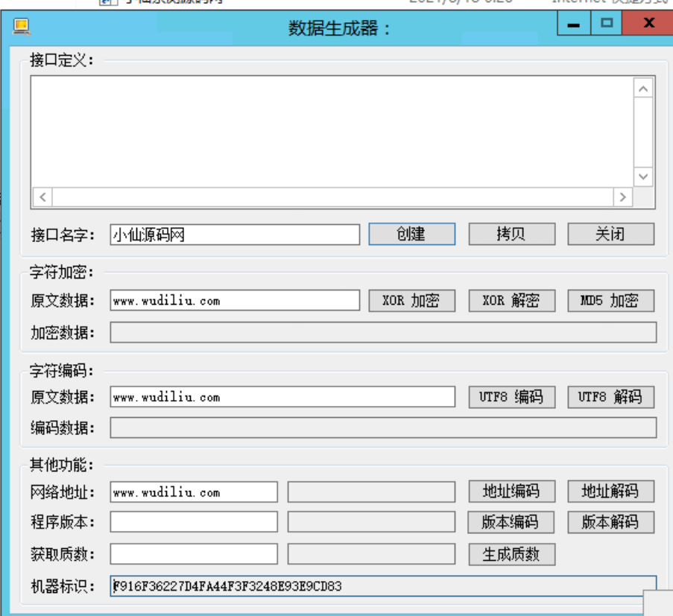Screen dimensions: 673x616
Task: Minimize the 数据生成器 window
Action: [x=574, y=23]
